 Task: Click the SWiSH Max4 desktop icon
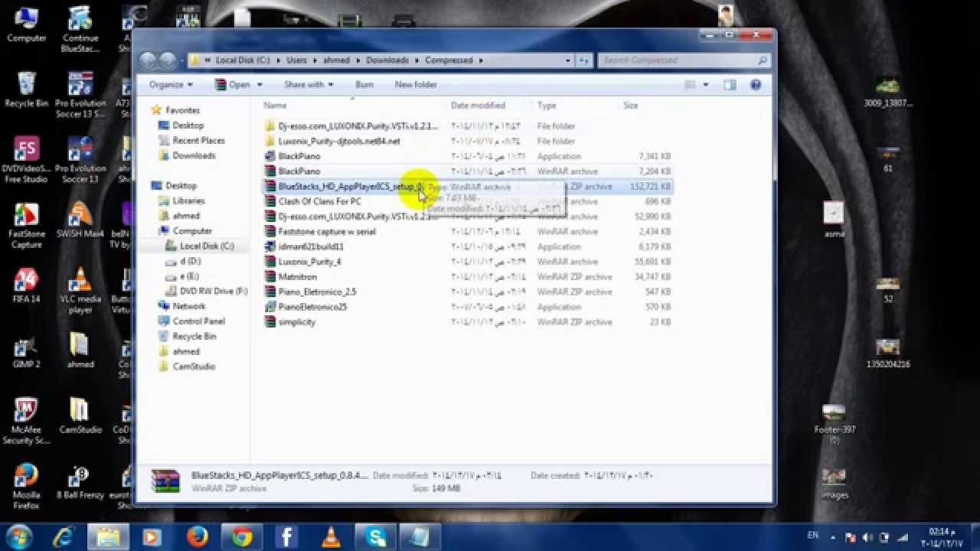click(x=80, y=220)
